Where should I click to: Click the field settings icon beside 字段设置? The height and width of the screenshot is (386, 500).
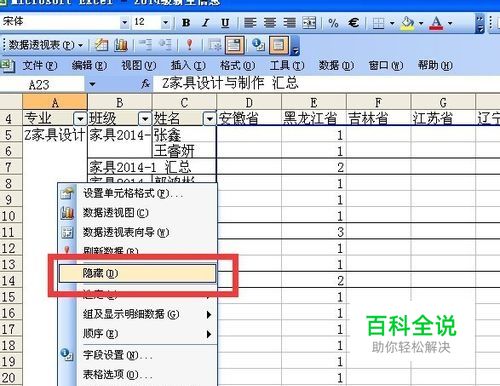click(67, 354)
